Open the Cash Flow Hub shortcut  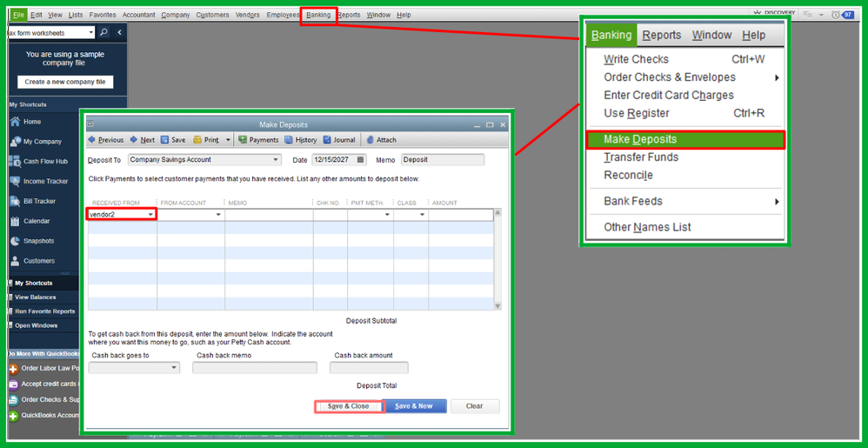point(45,162)
